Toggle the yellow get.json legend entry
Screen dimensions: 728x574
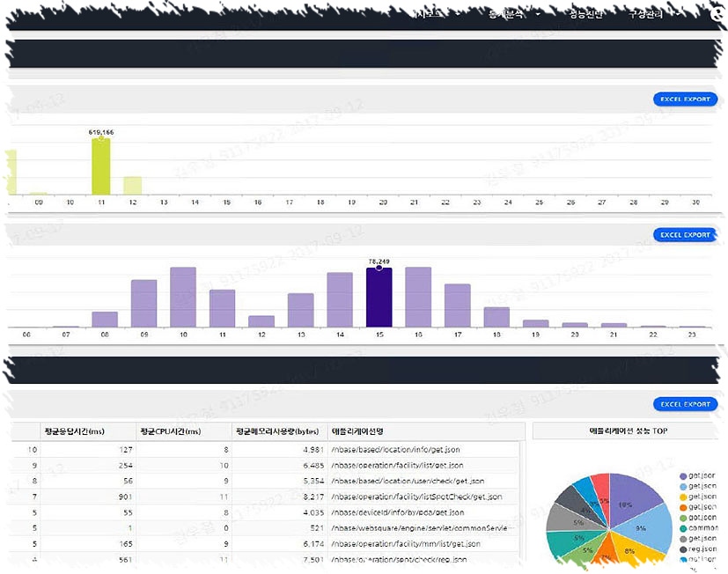pyautogui.click(x=697, y=497)
